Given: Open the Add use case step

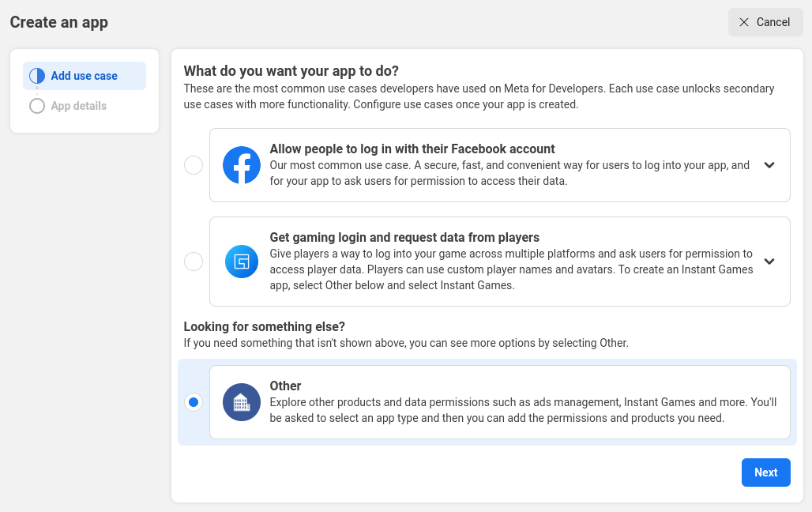Looking at the screenshot, I should click(85, 75).
